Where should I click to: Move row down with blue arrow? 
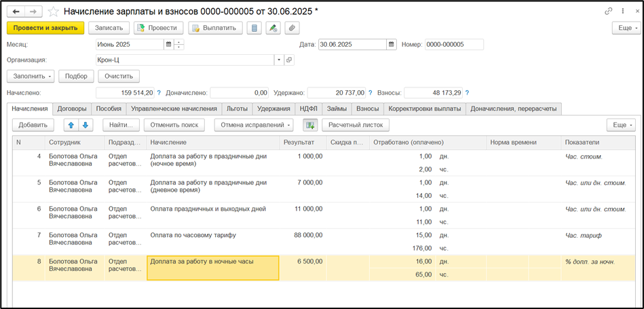tap(86, 125)
